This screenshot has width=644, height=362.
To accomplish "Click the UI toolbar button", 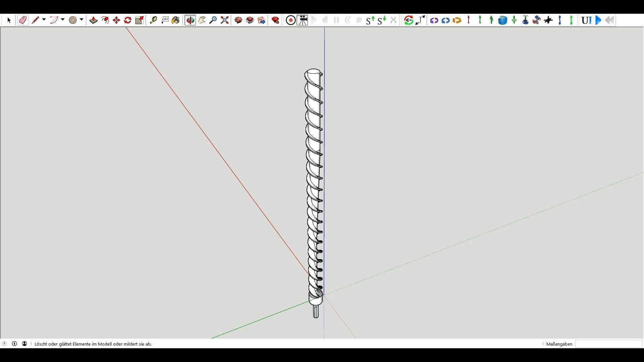I will pos(586,20).
